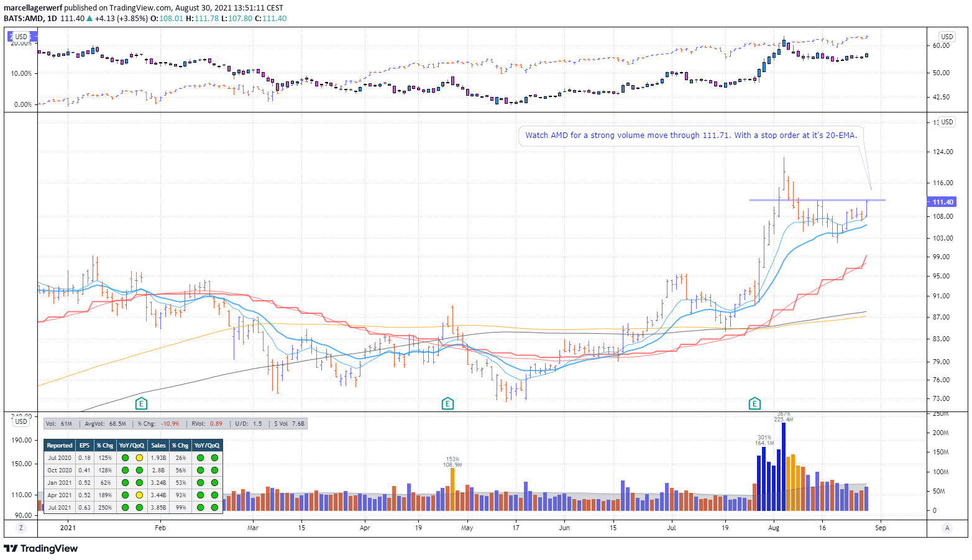Toggle the A auto-scale button at bottom right

(x=947, y=528)
